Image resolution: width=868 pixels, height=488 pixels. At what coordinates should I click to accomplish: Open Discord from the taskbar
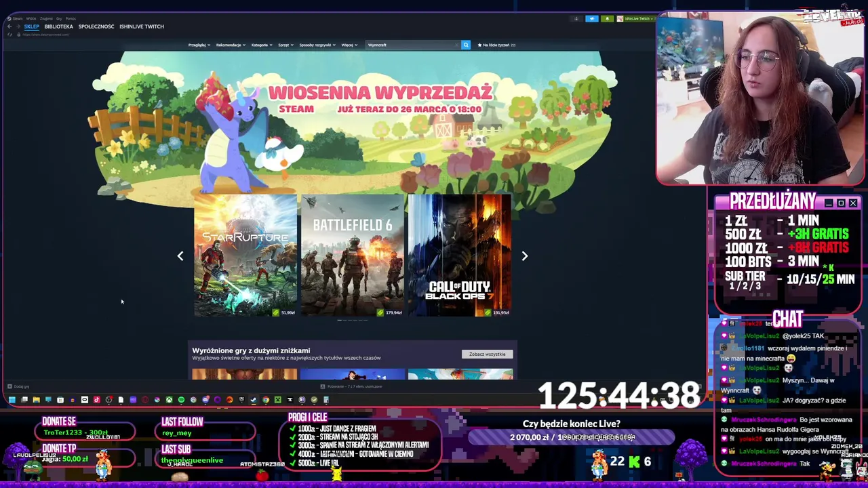(x=205, y=400)
